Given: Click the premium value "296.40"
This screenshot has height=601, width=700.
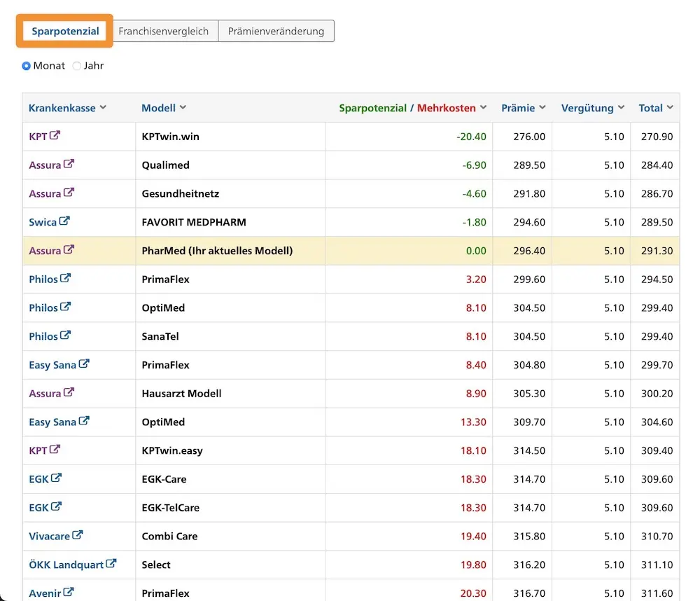Looking at the screenshot, I should click(x=529, y=251).
